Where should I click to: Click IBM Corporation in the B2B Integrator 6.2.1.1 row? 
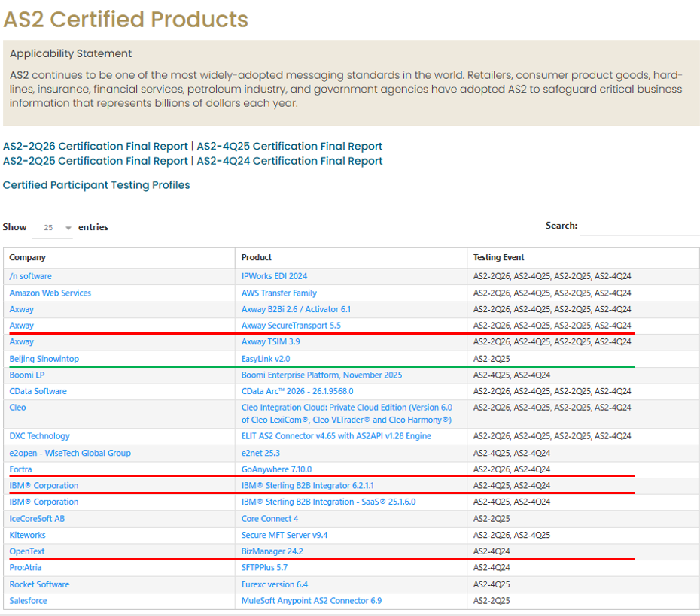(44, 485)
